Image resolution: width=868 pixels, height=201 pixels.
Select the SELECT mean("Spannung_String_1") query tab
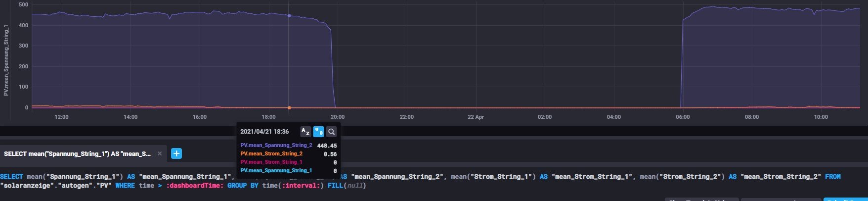77,154
